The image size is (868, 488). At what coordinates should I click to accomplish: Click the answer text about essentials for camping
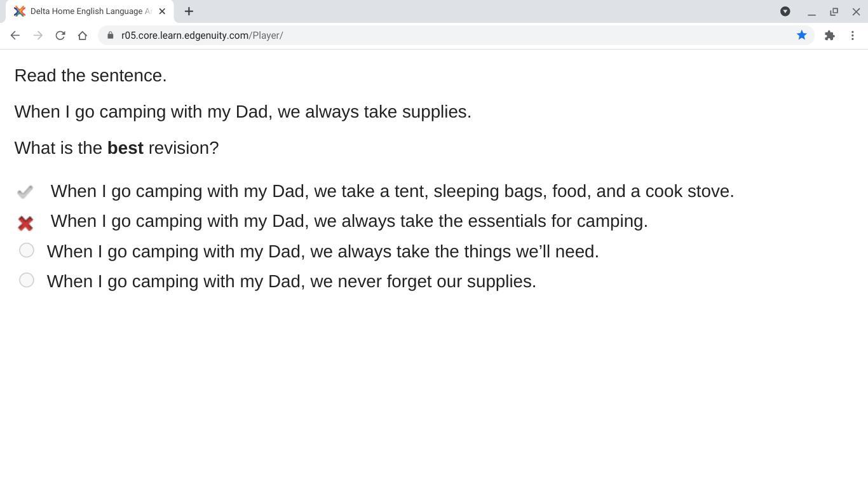point(349,221)
